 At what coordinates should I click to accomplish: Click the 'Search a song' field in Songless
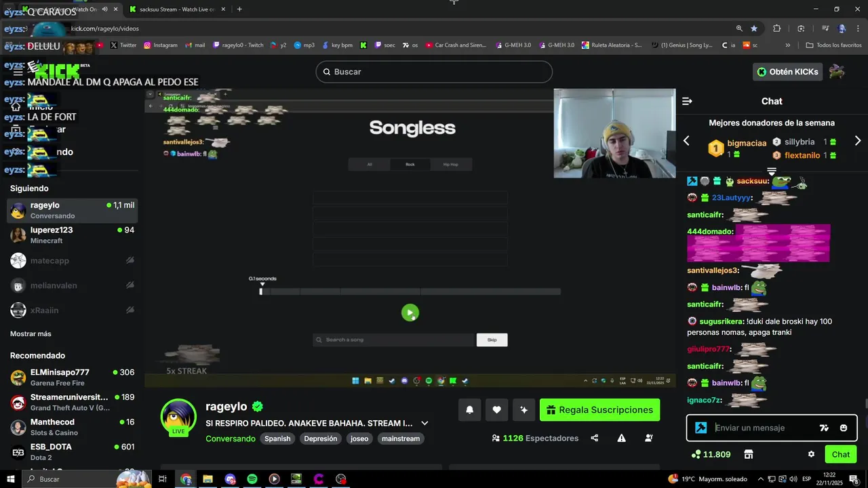pos(393,340)
